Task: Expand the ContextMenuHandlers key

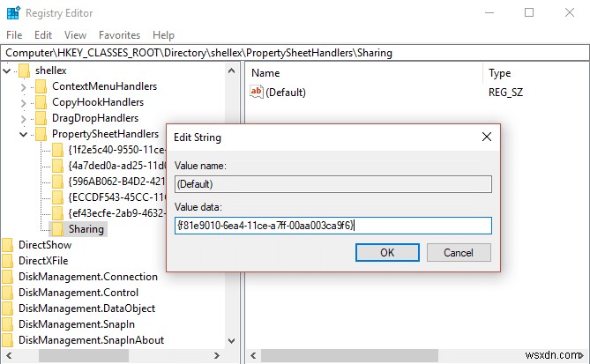Action: point(24,86)
